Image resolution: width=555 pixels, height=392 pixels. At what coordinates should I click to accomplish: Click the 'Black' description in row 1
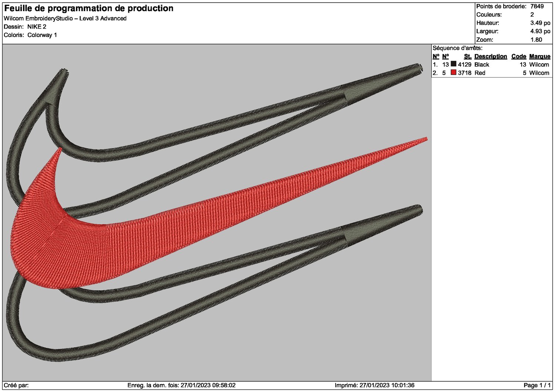tap(482, 64)
